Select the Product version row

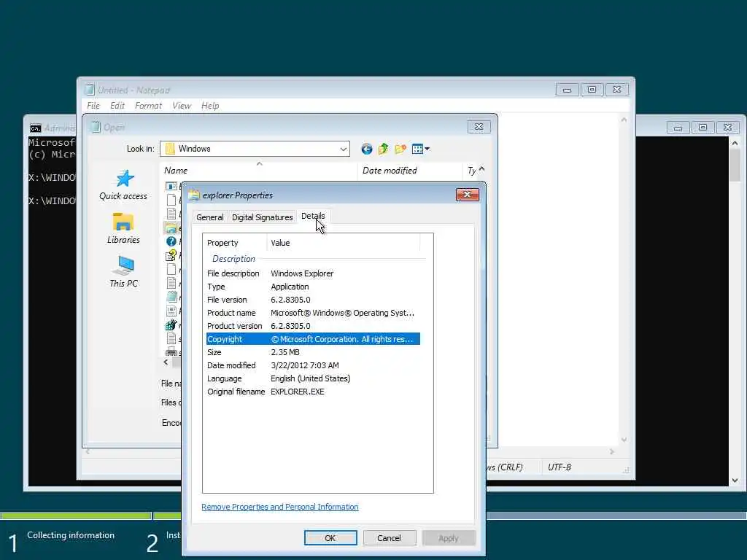[313, 326]
